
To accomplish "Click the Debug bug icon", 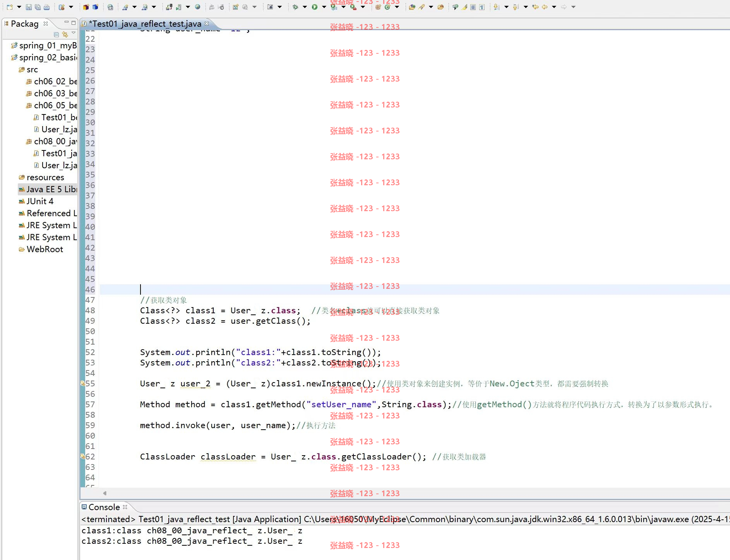I will 295,7.
